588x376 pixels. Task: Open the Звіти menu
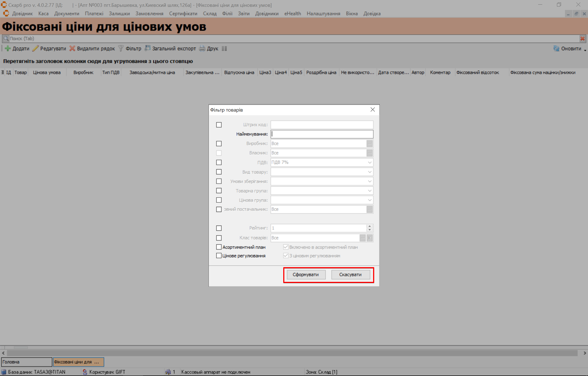(243, 14)
